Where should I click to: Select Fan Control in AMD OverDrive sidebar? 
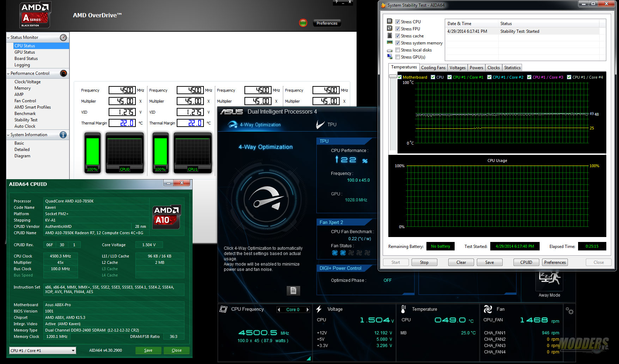pos(25,101)
